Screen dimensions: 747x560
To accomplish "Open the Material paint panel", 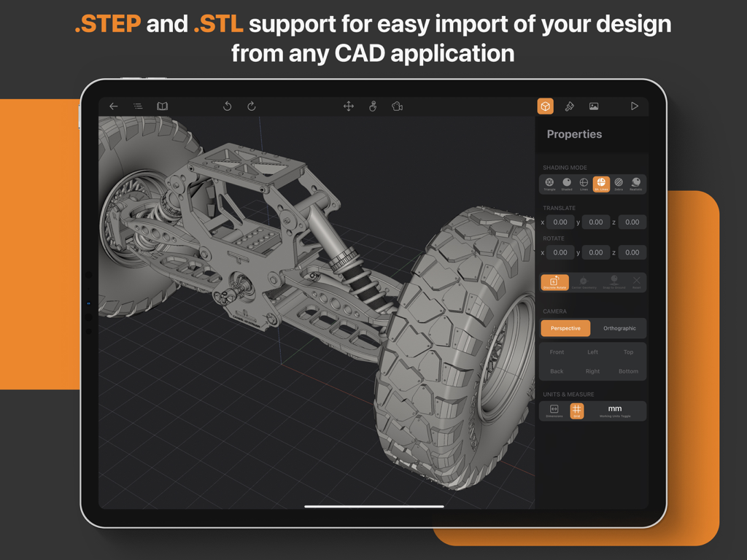I will (x=570, y=106).
